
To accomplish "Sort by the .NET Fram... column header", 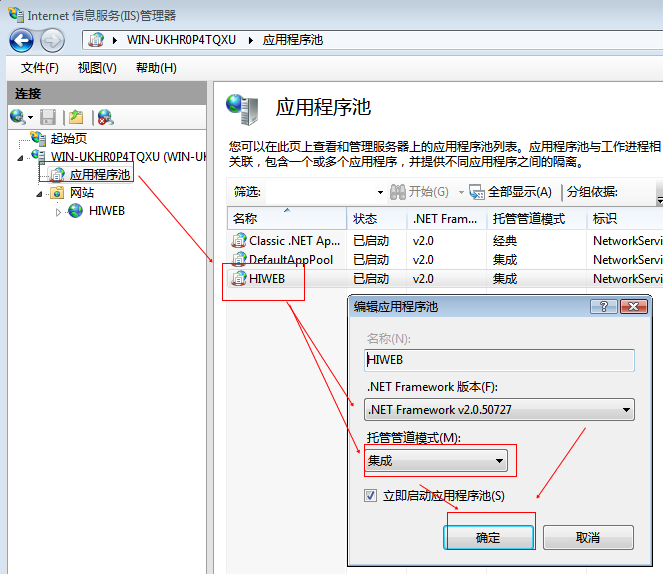I will pyautogui.click(x=447, y=219).
